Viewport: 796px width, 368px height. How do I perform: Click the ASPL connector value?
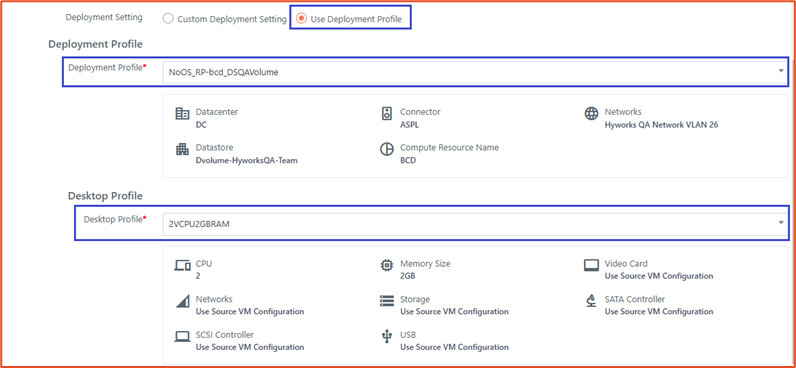pyautogui.click(x=409, y=125)
